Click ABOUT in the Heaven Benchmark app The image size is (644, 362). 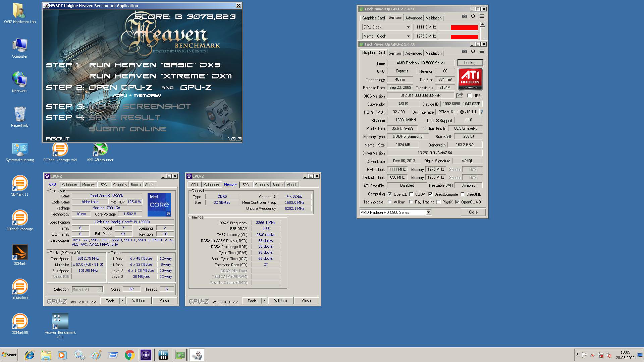coord(58,138)
